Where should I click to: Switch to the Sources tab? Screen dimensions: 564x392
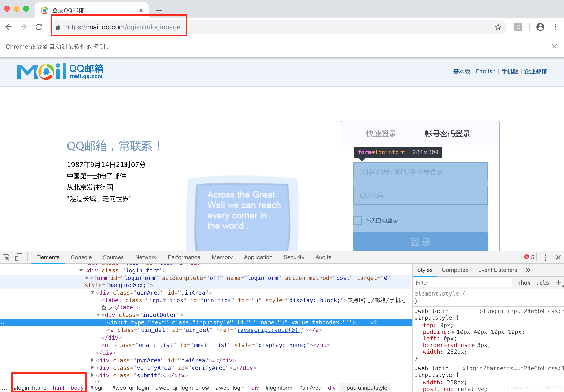click(x=113, y=257)
